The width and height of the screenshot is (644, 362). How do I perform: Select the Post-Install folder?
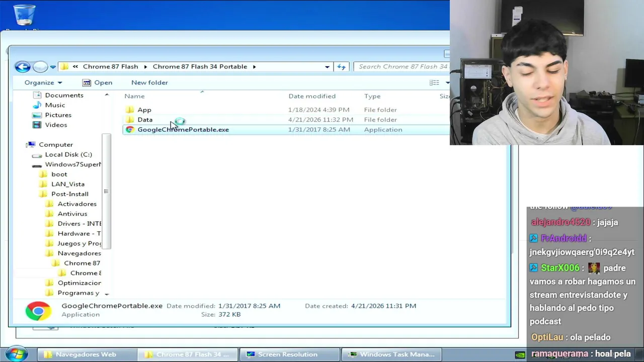(69, 194)
